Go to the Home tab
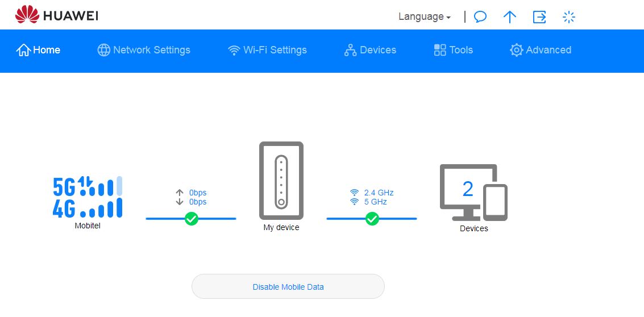 38,50
